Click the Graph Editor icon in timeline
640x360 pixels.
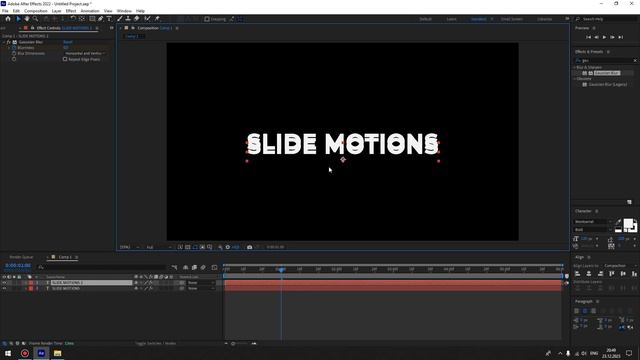pos(215,267)
